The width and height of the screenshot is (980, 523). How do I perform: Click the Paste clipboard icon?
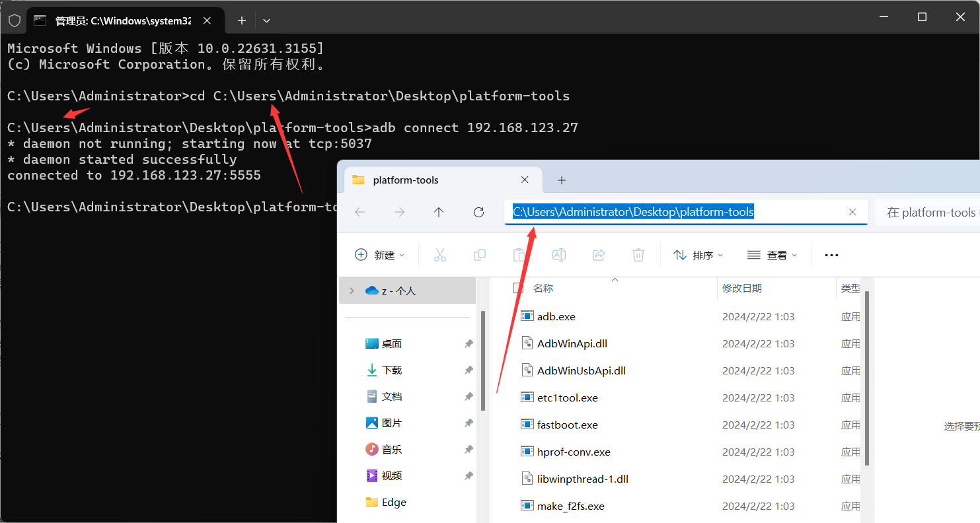(x=519, y=255)
